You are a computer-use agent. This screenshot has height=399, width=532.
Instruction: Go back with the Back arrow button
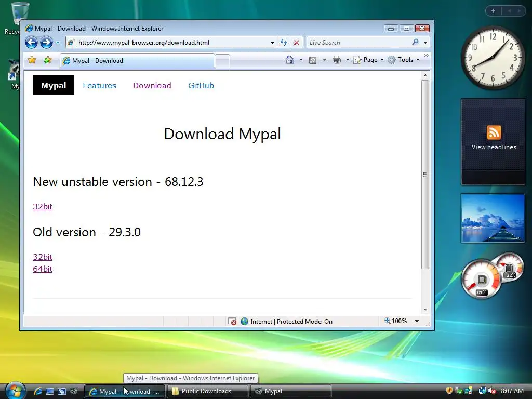click(x=31, y=43)
